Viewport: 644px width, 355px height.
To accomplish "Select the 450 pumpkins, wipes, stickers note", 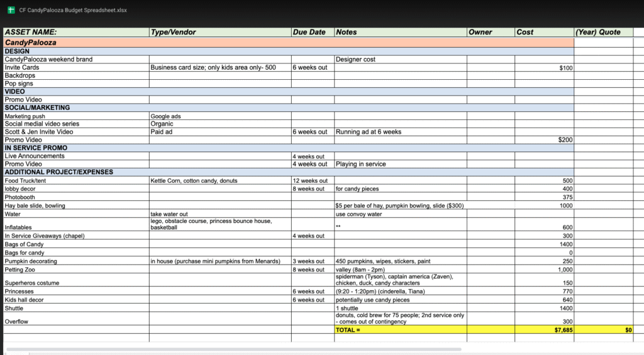I will (401, 261).
